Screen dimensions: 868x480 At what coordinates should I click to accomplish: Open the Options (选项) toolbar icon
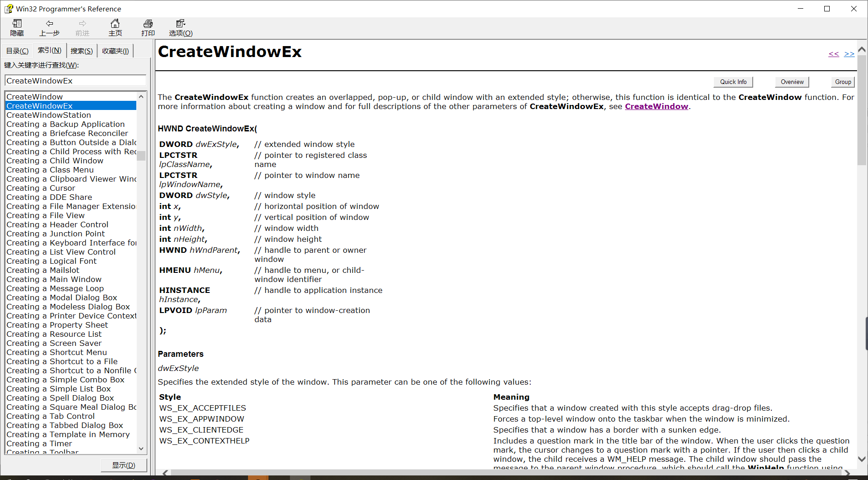click(181, 23)
